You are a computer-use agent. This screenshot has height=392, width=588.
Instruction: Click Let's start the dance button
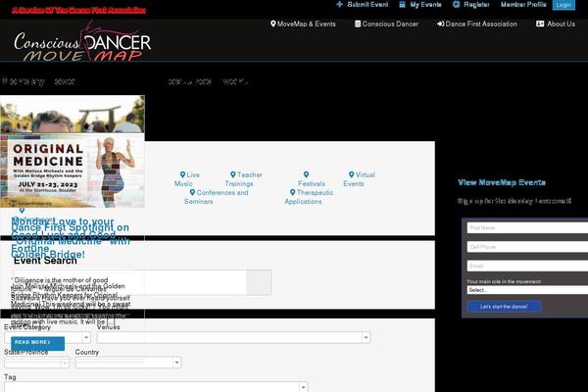[504, 307]
